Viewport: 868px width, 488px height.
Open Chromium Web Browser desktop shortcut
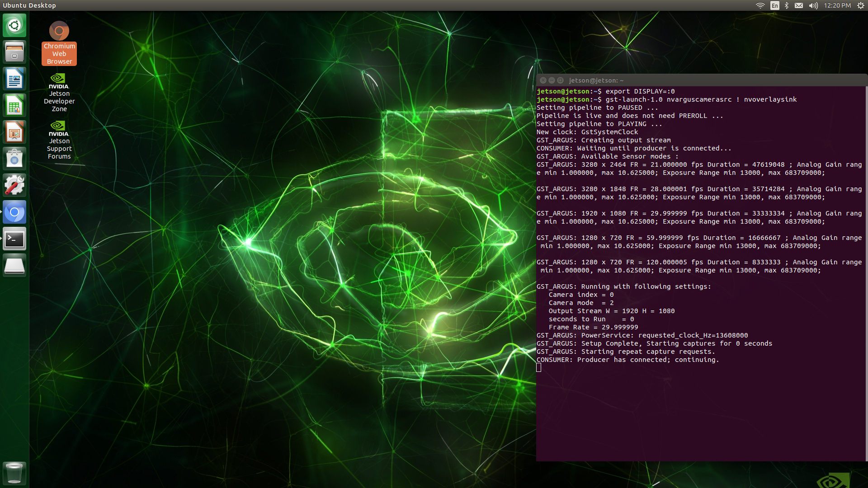[59, 32]
